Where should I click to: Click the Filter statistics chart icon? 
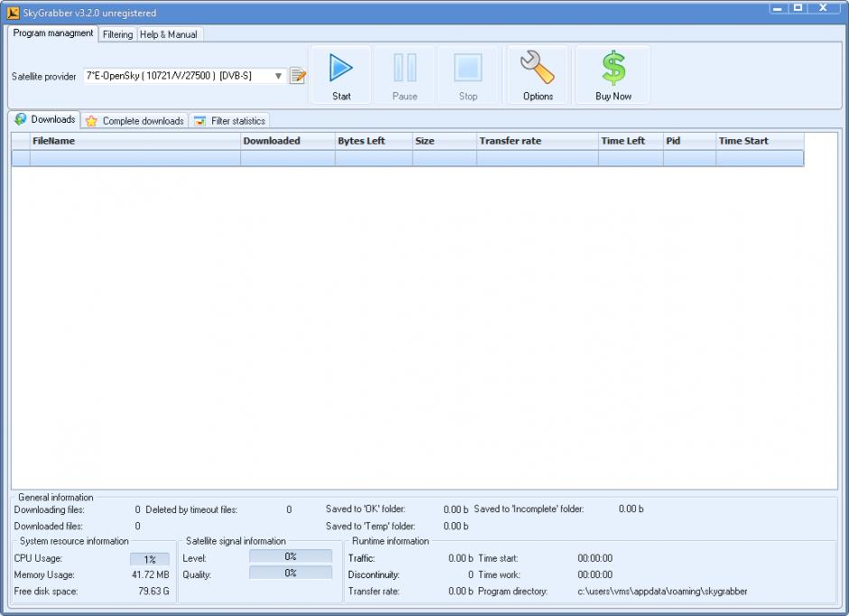[200, 121]
